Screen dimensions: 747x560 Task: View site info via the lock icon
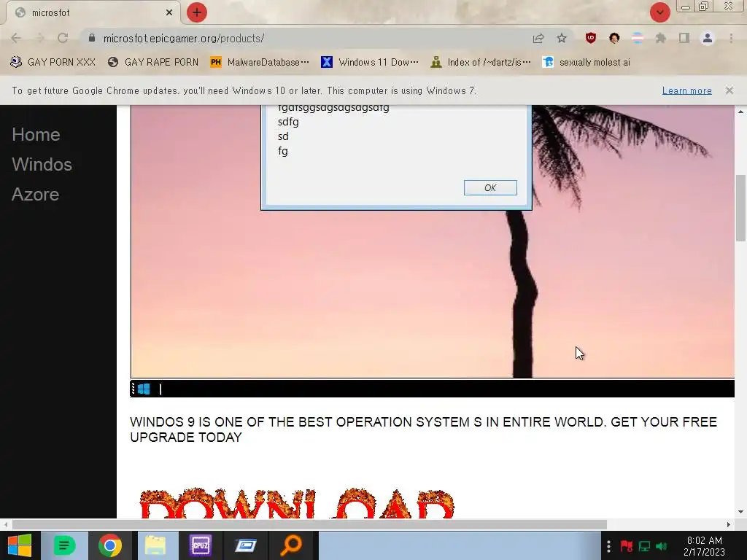click(92, 38)
